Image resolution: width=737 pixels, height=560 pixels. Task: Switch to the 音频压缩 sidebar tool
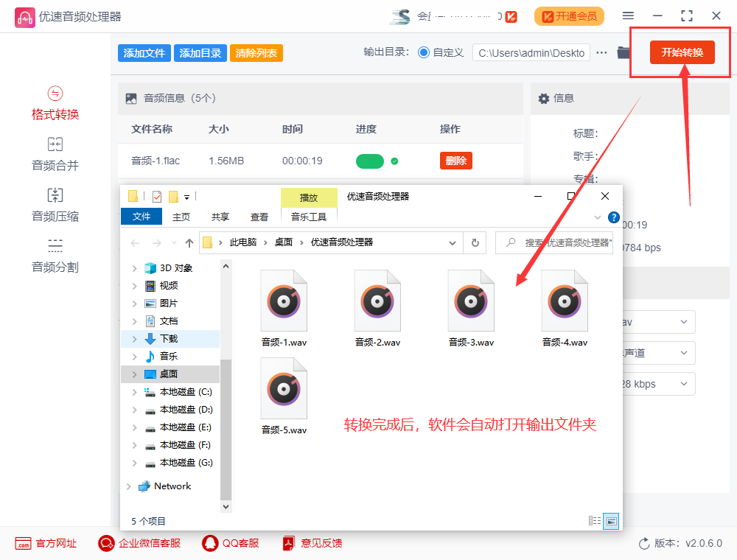[55, 203]
